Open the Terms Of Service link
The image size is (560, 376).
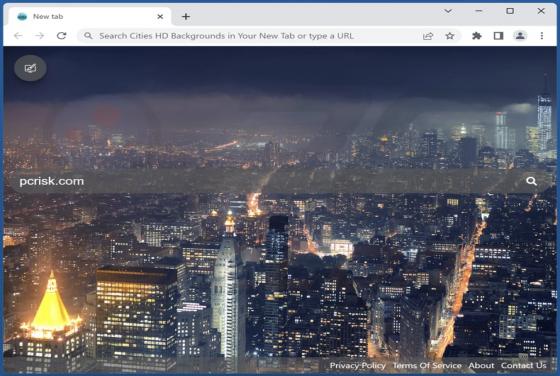[427, 365]
